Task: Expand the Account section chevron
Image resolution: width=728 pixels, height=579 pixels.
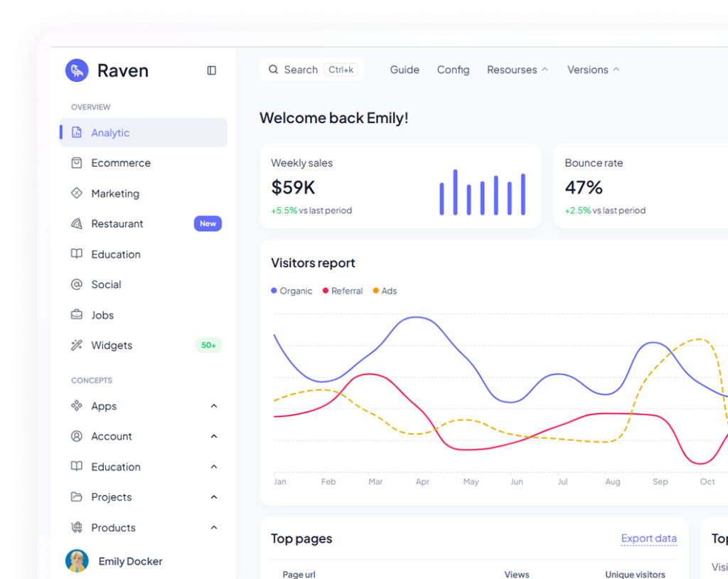Action: 214,436
